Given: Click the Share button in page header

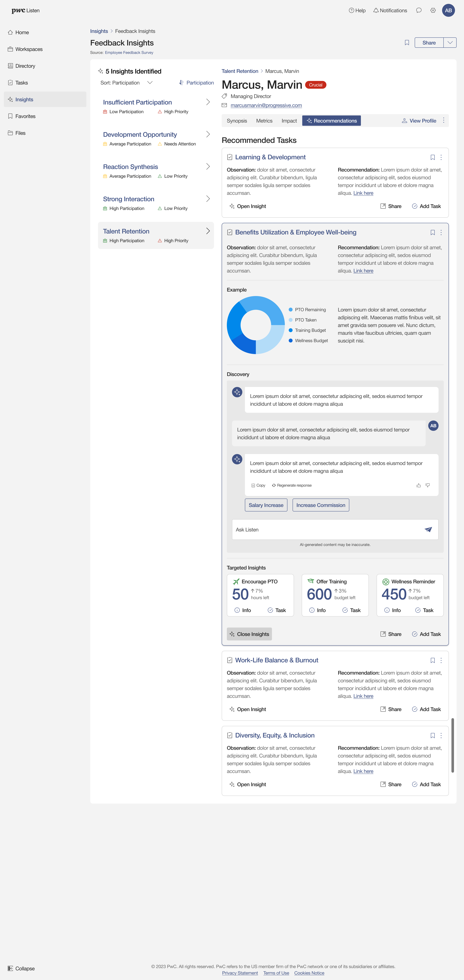Looking at the screenshot, I should tap(429, 43).
